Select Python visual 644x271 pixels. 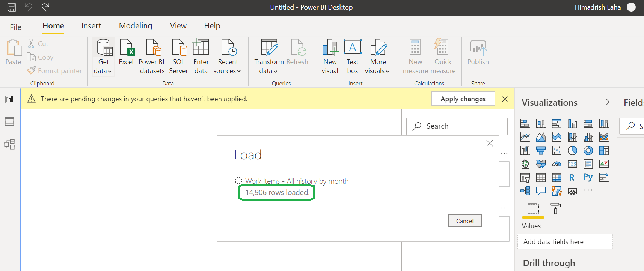[588, 177]
